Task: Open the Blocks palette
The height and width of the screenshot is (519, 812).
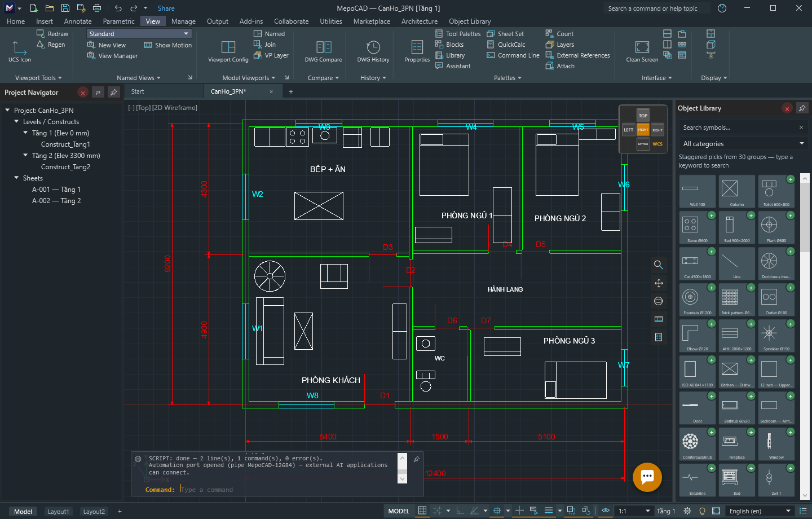Action: (x=449, y=45)
